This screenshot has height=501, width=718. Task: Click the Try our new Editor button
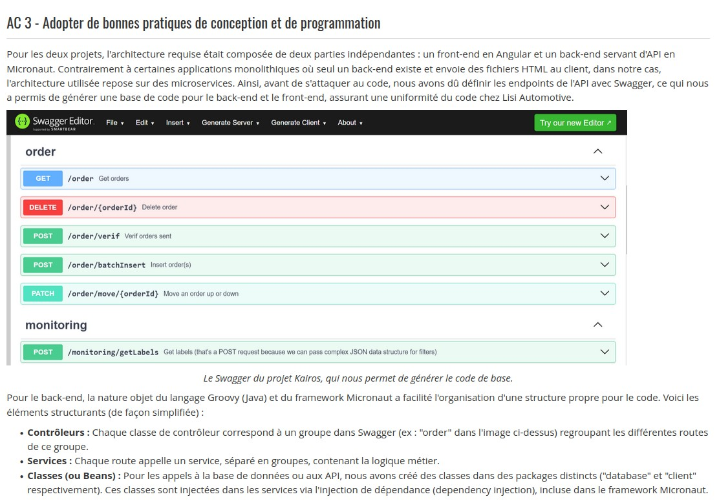pyautogui.click(x=575, y=123)
